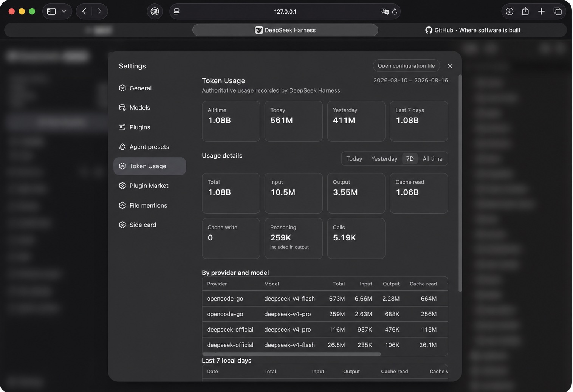
Task: Click the Provider column header
Action: coord(217,284)
